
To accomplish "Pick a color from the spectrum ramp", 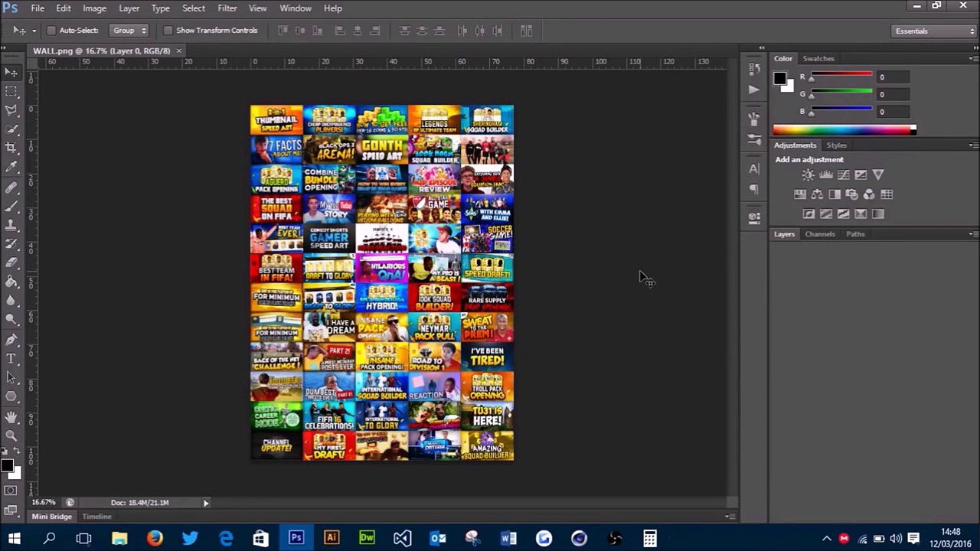I will tap(844, 130).
